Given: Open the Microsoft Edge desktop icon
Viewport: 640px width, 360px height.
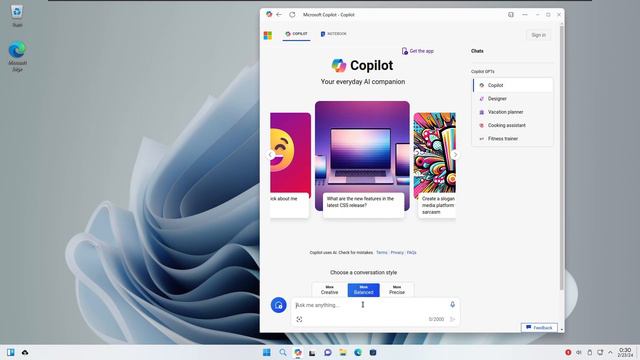Looking at the screenshot, I should click(17, 56).
